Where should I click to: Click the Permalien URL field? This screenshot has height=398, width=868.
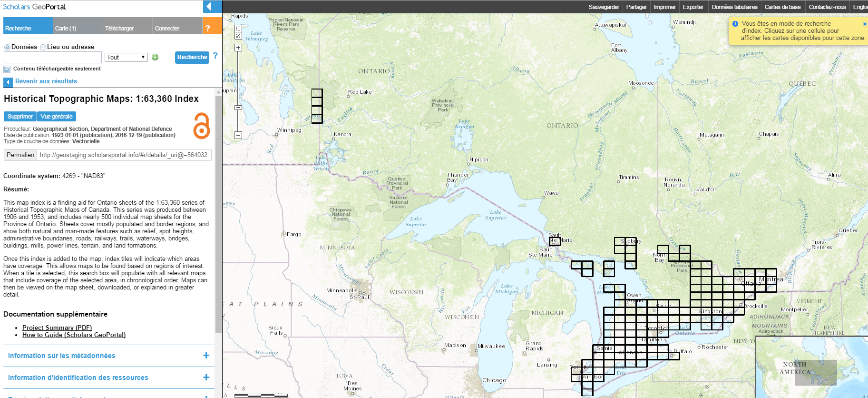(x=125, y=155)
